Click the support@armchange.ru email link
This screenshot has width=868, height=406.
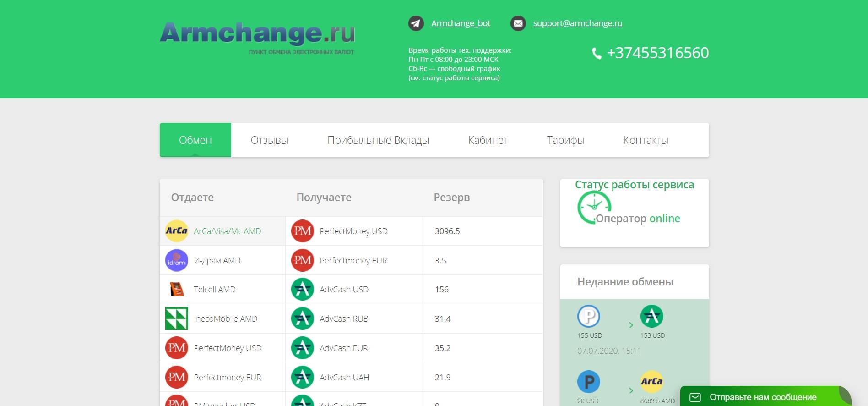[578, 23]
